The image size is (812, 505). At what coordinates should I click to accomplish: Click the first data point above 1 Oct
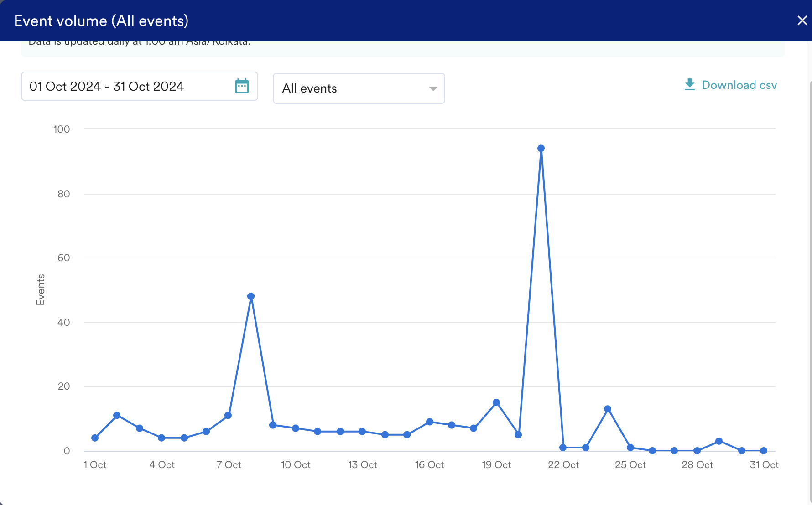[x=95, y=438]
